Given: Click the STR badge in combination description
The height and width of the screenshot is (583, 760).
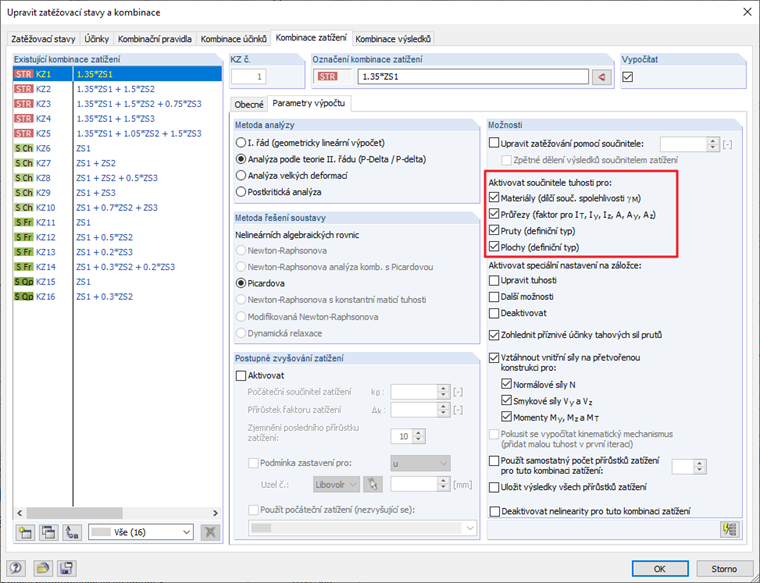Looking at the screenshot, I should point(328,77).
